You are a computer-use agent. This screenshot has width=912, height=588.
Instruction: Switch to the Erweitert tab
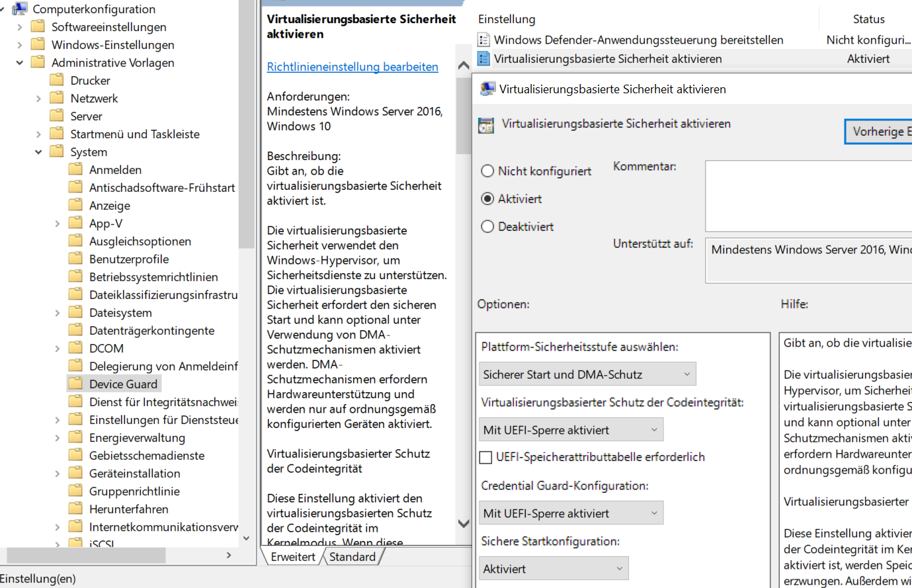pyautogui.click(x=292, y=557)
